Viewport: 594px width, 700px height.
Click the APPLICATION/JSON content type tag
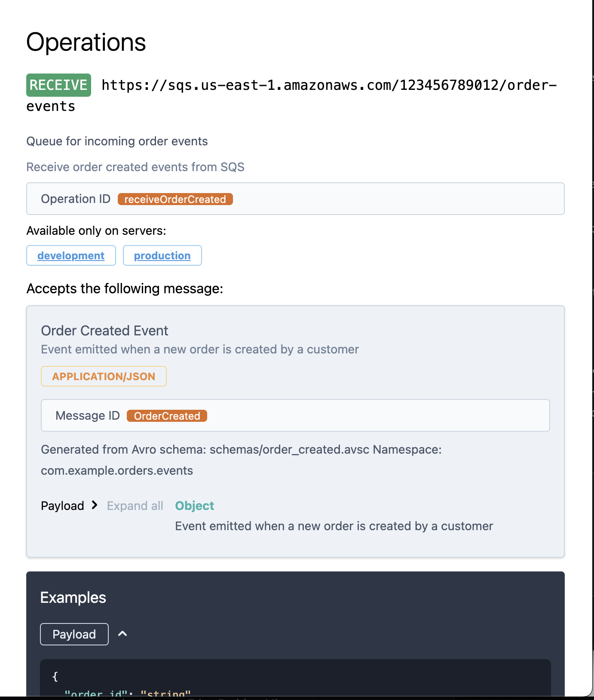pyautogui.click(x=104, y=377)
